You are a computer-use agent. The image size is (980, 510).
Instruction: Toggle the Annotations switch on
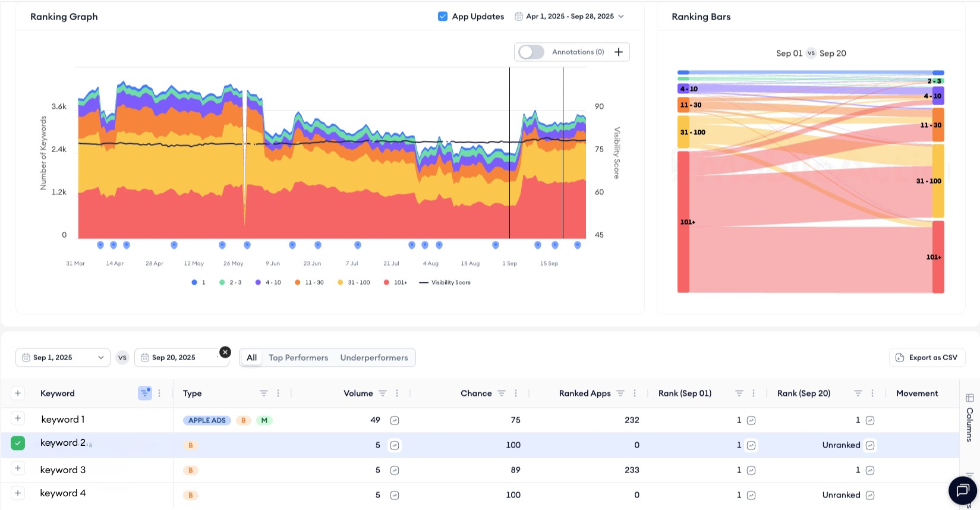click(531, 52)
